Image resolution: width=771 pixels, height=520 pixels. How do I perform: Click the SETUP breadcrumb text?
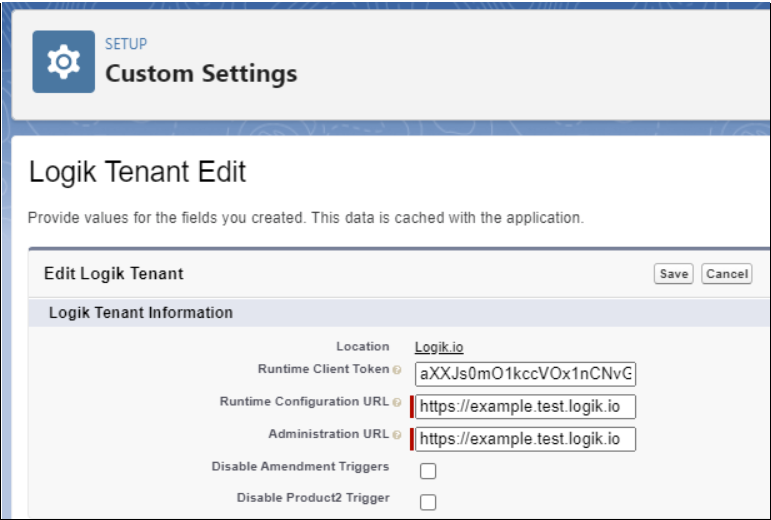point(126,44)
